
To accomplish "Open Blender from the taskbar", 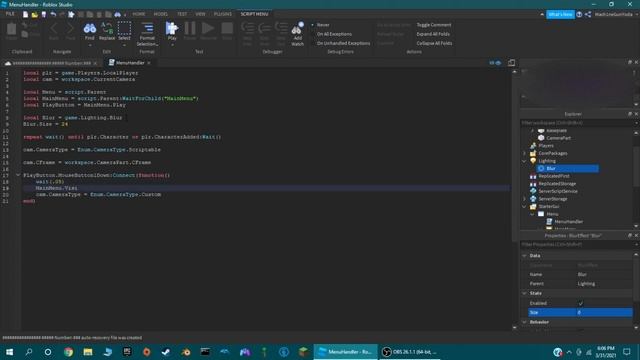I will (x=186, y=352).
